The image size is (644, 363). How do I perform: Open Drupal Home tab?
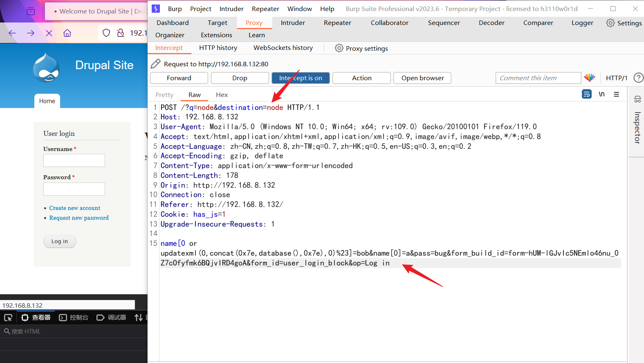[x=47, y=101]
